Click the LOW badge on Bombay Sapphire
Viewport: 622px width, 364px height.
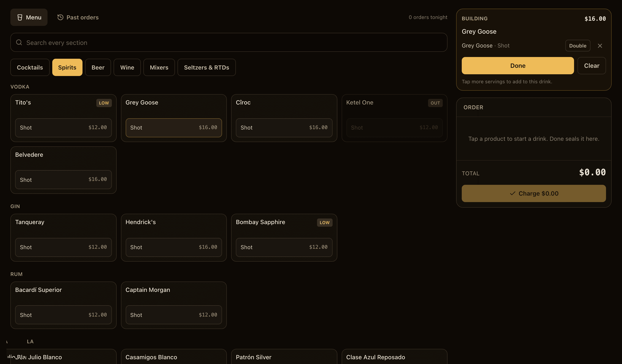(325, 222)
